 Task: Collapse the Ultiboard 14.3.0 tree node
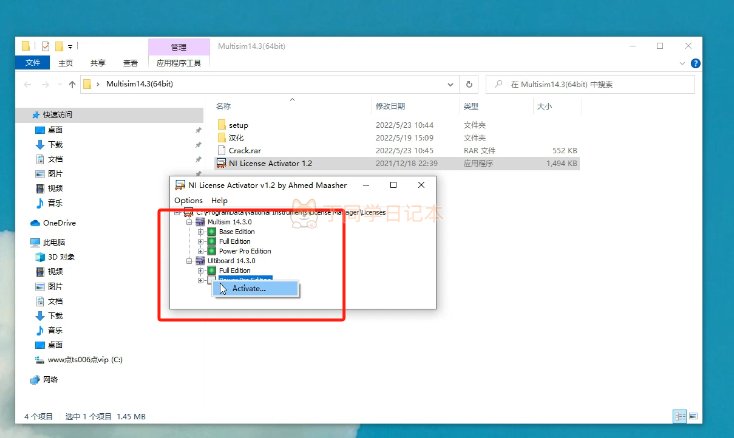point(189,261)
